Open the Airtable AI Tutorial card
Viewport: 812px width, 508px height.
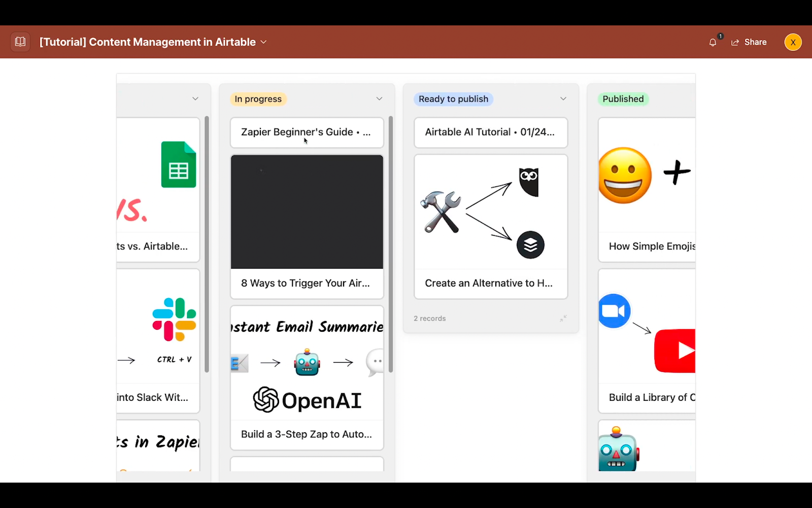click(491, 133)
